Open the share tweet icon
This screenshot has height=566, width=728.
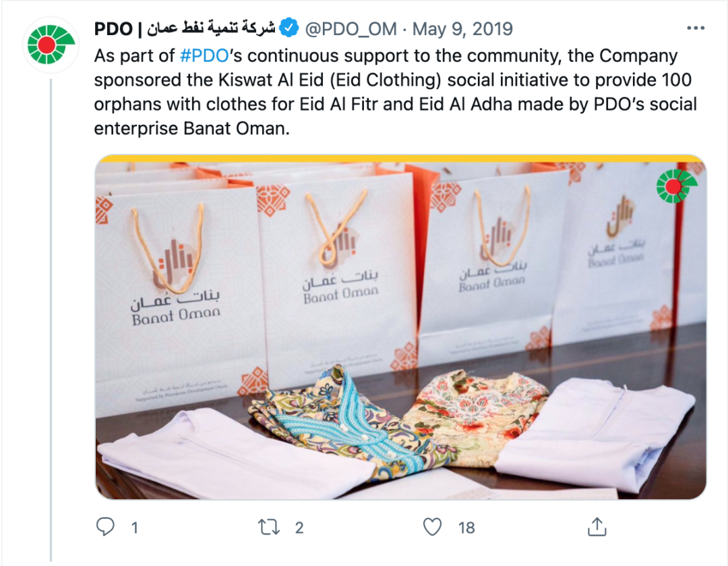click(x=597, y=526)
